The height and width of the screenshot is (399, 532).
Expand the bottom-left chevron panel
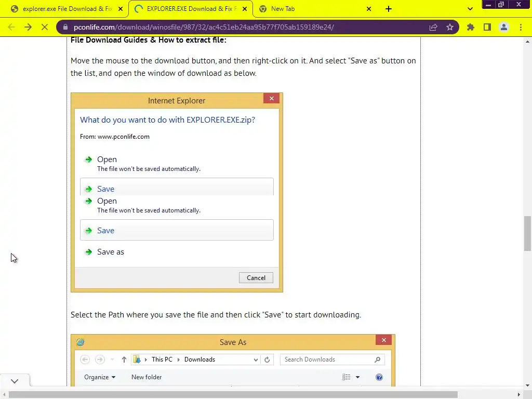click(x=15, y=381)
